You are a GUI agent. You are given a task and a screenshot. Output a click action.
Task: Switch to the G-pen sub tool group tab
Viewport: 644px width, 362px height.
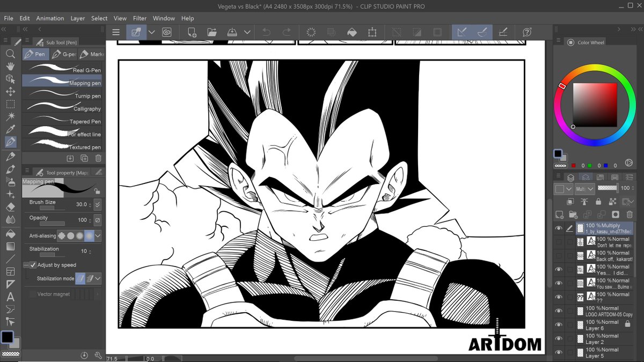63,54
